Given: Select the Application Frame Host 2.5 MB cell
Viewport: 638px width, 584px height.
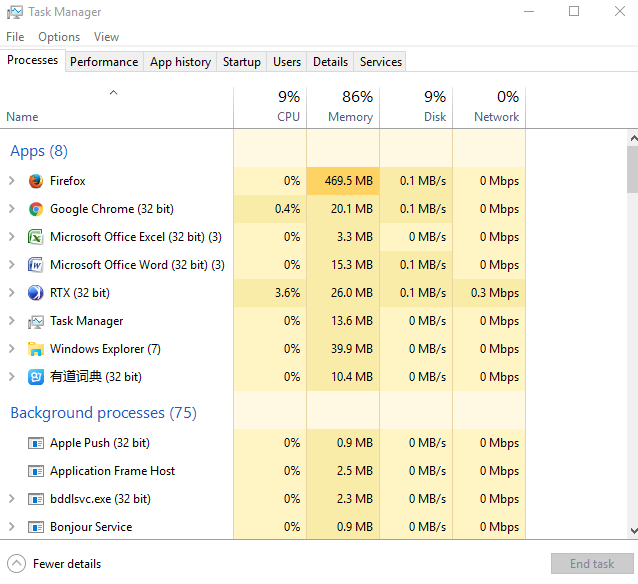Looking at the screenshot, I should pos(343,471).
